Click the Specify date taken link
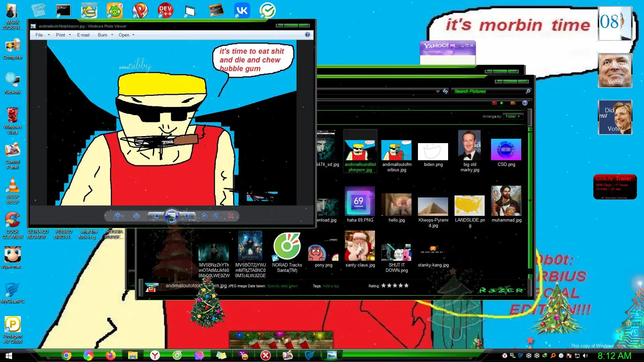The image size is (644, 362). coord(282,286)
